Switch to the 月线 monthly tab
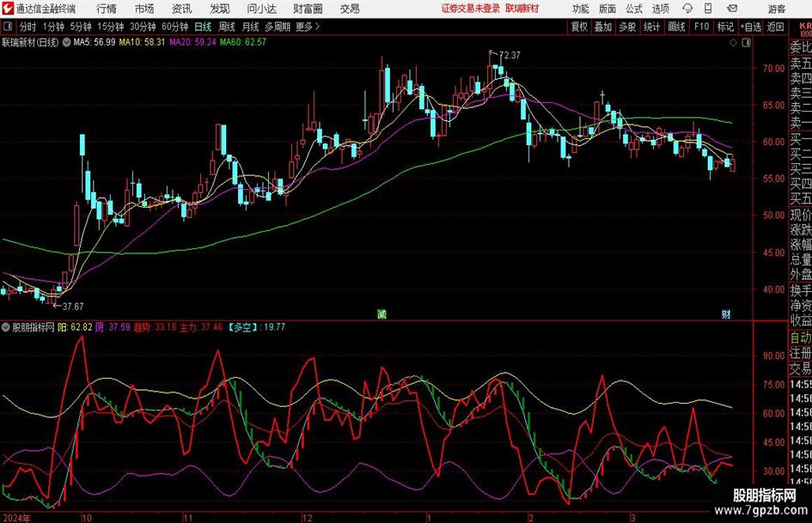 pyautogui.click(x=250, y=27)
